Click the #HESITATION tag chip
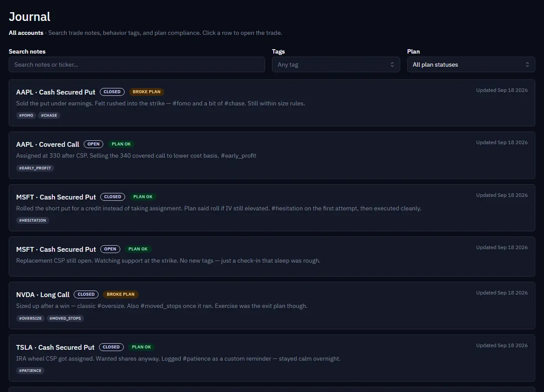This screenshot has height=392, width=544. 33,220
